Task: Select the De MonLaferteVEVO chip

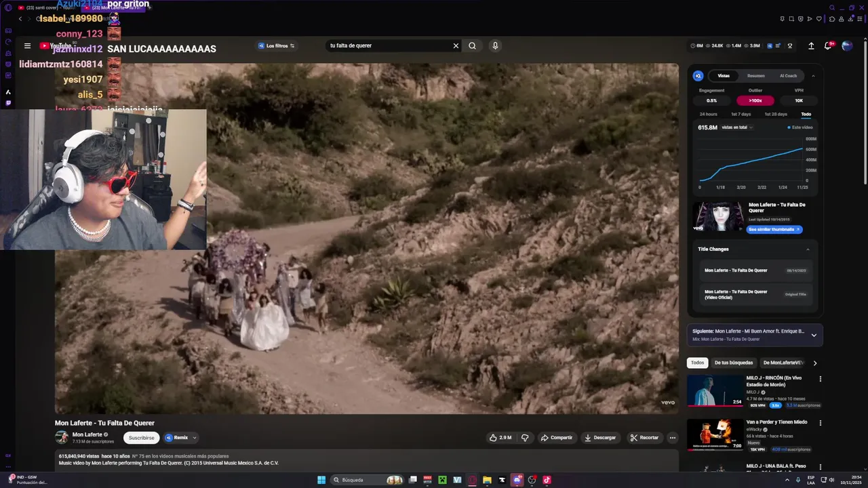Action: (783, 363)
